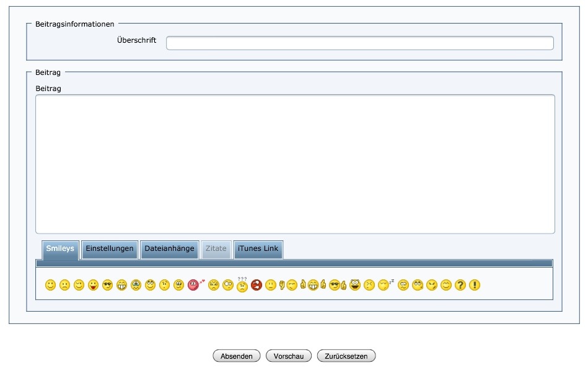
Task: Insert the smiley beside the question mark
Action: coord(446,285)
